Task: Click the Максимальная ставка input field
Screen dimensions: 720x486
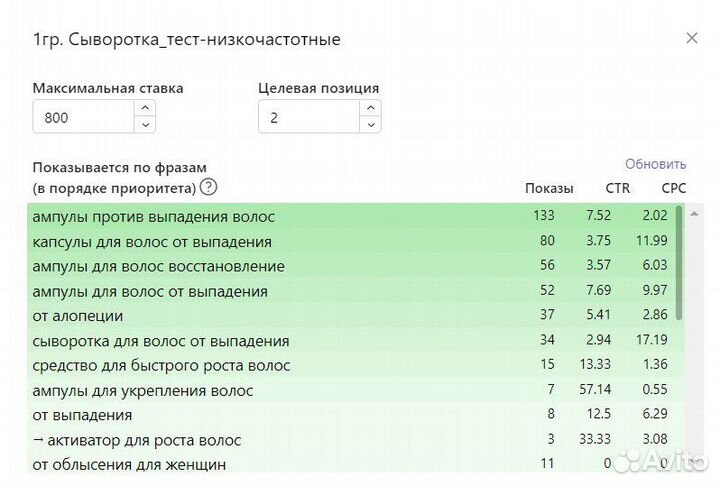Action: 83,117
